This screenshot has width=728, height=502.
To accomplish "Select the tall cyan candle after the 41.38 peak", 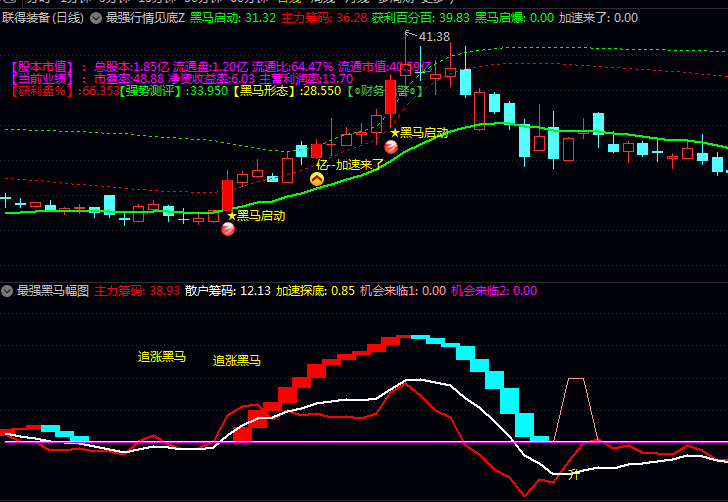I will 465,82.
